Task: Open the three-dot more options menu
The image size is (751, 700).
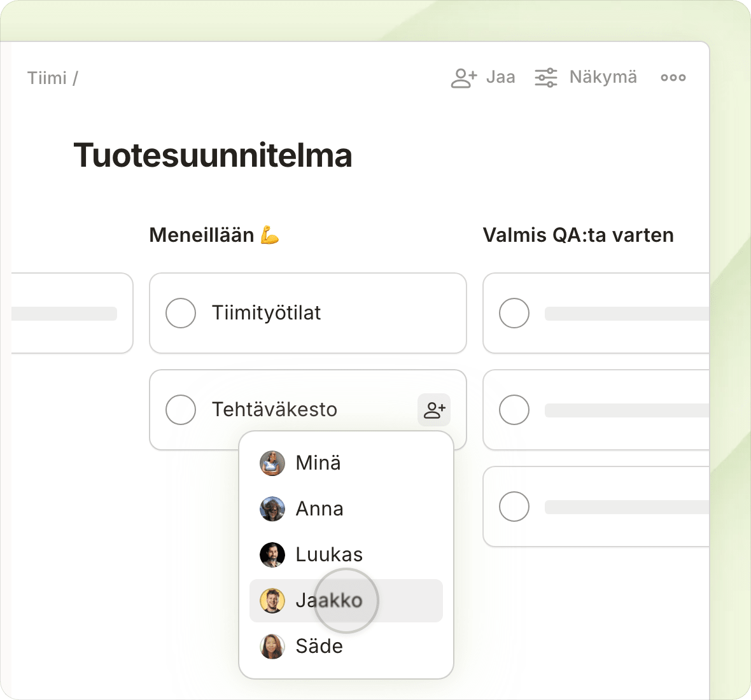Action: click(673, 78)
